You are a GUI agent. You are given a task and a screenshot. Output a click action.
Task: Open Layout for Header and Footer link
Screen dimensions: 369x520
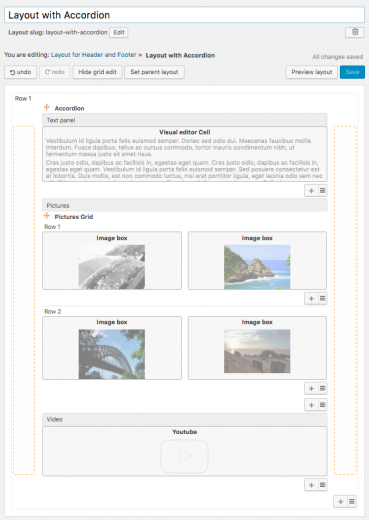point(93,55)
